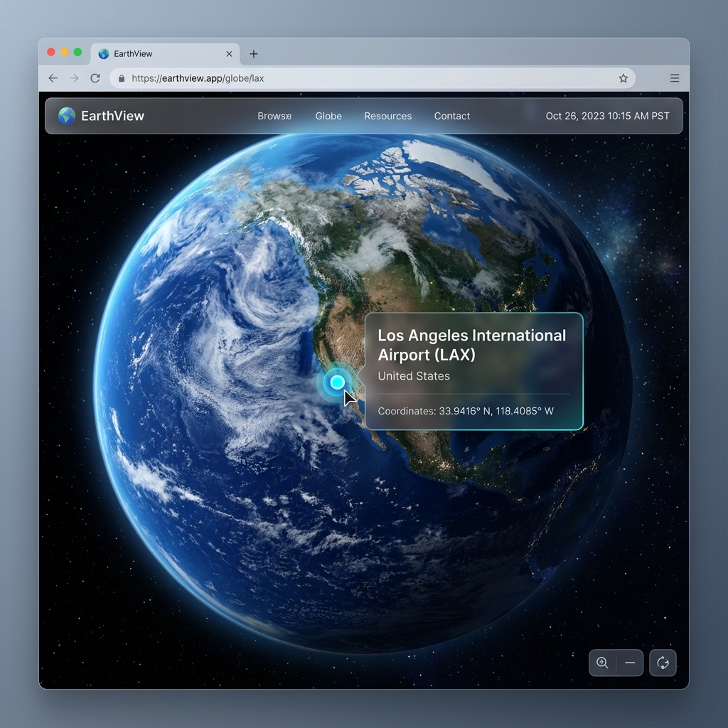Close the EarthView browser tab
This screenshot has height=728, width=728.
(x=229, y=54)
